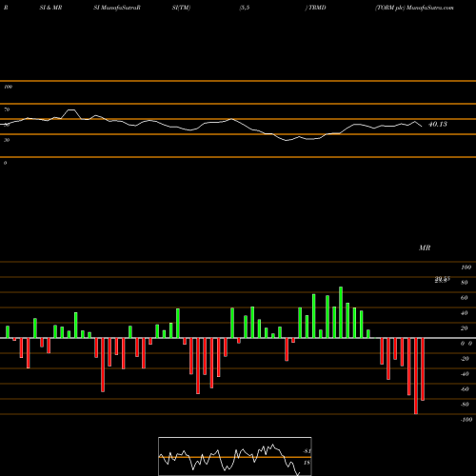Click the MR axis label 40

[x=465, y=313]
